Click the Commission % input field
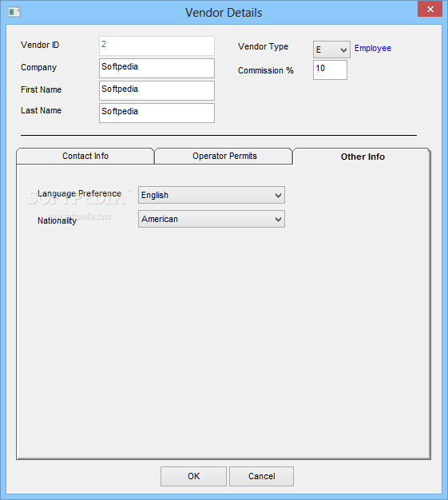 [330, 69]
